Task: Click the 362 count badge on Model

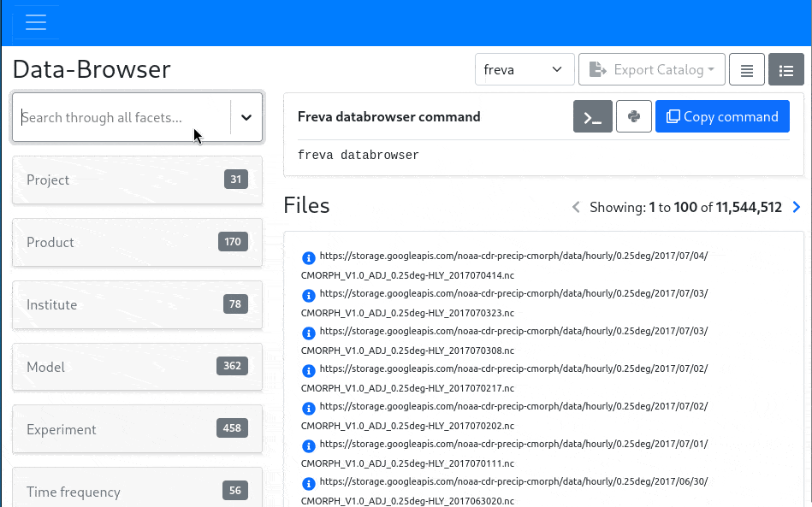Action: click(x=232, y=366)
